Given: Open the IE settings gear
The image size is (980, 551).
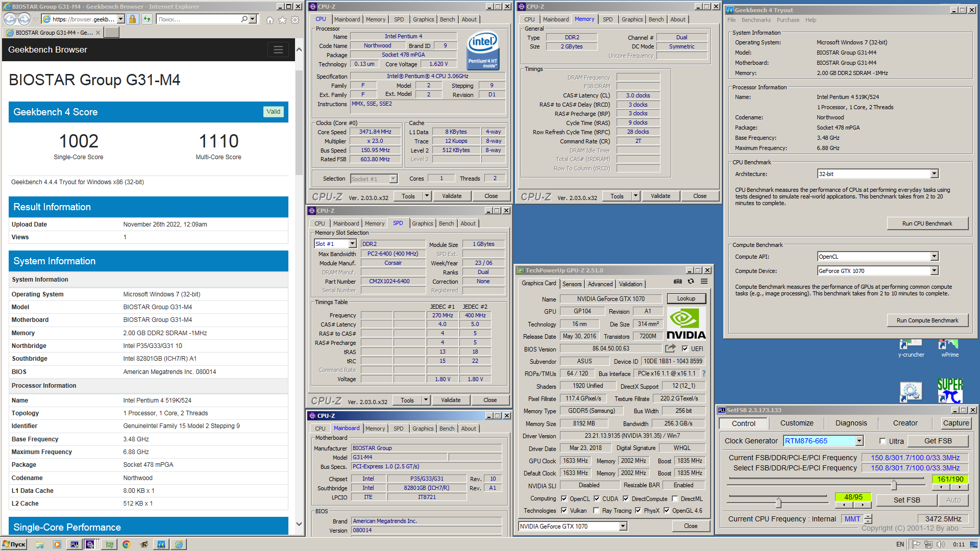Looking at the screenshot, I should click(295, 20).
